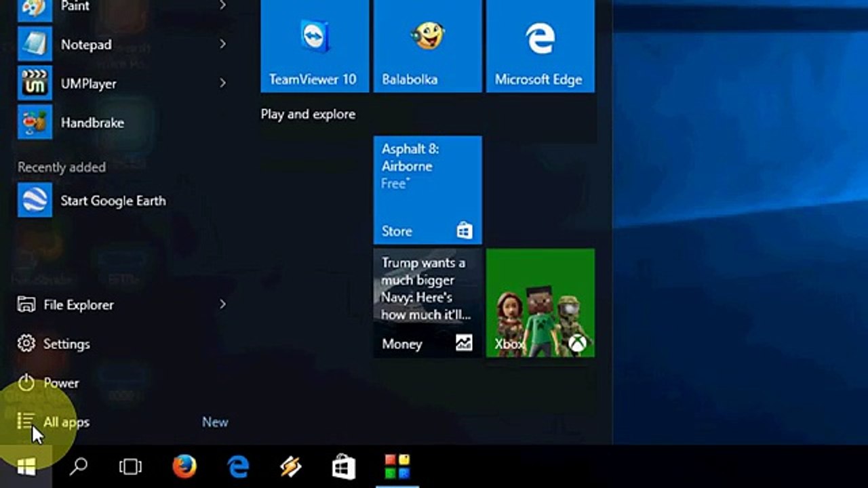This screenshot has height=488, width=868.
Task: Open the taskbar Search magnifier
Action: tap(79, 466)
